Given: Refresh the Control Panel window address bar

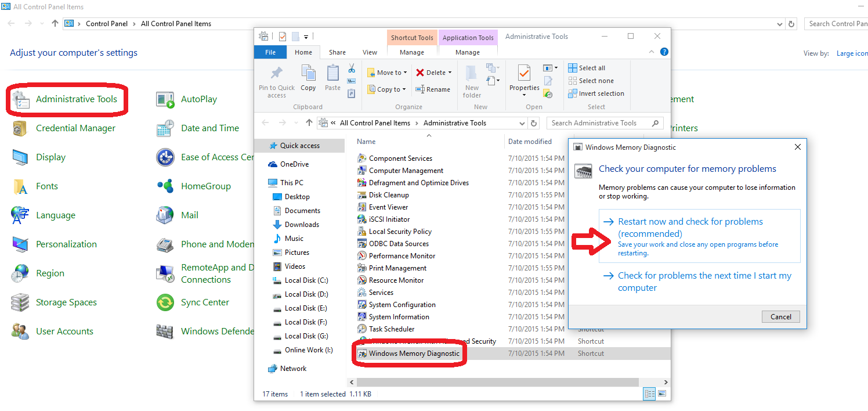Looking at the screenshot, I should pos(791,24).
